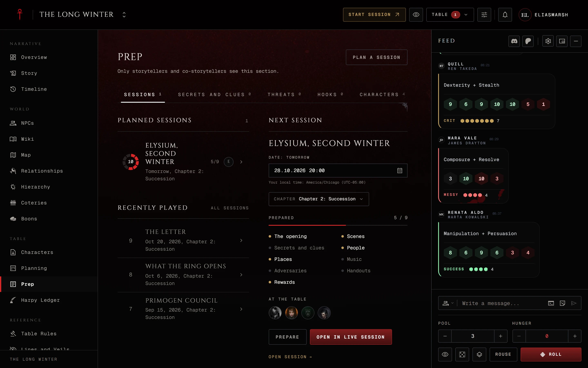Click the calendar icon in date field

click(x=400, y=171)
